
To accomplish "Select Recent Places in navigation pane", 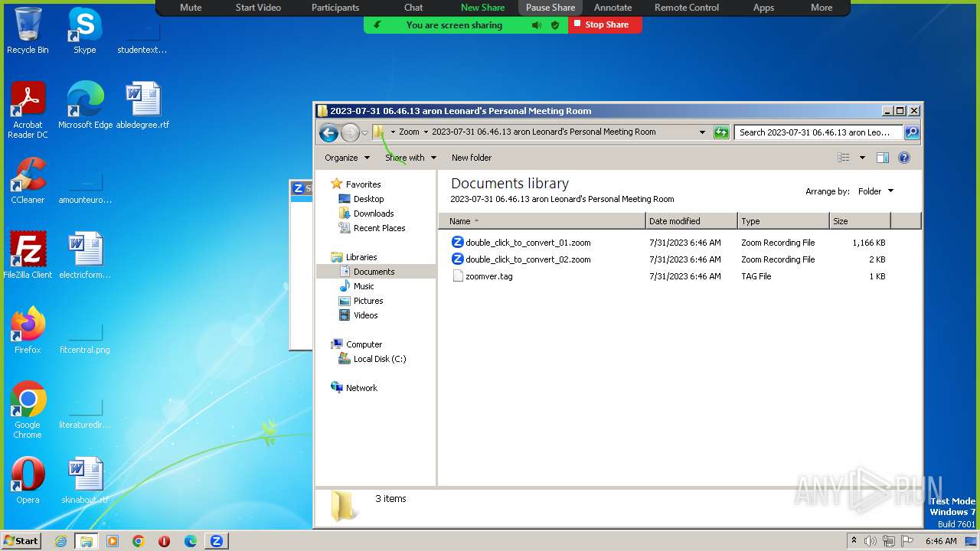I will pos(379,228).
